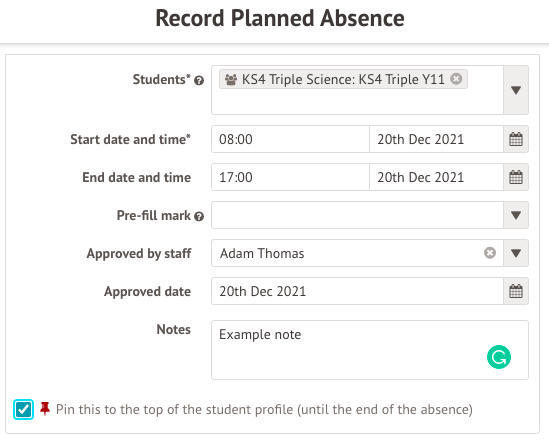Click the Pre-fill mark help icon
Viewport: 549px width, 441px height.
pyautogui.click(x=199, y=217)
